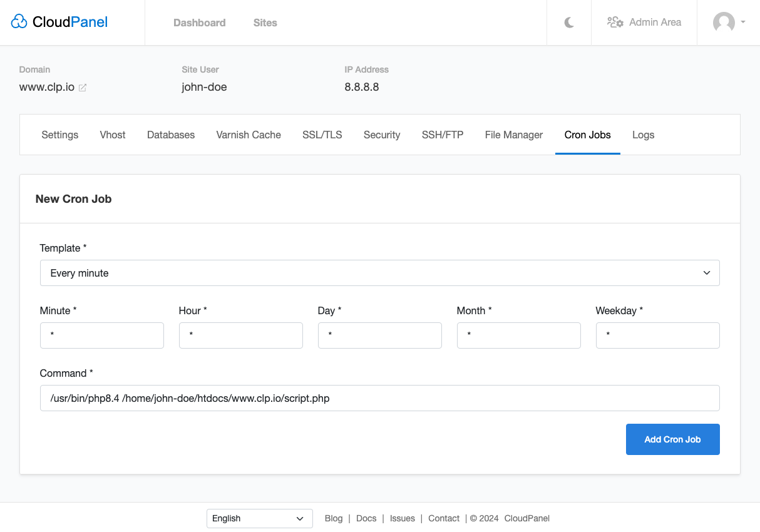Screen dimensions: 760x532
Task: Click the CloudPanel cloud logo
Action: click(19, 23)
